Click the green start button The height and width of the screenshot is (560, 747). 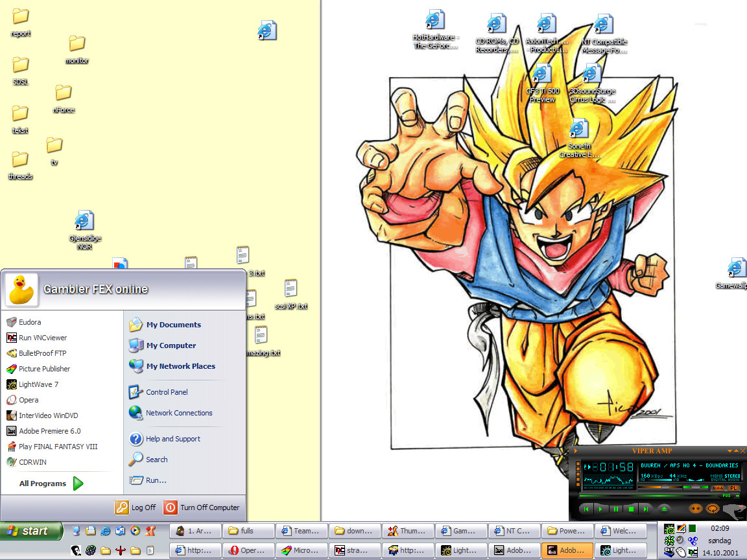[31, 531]
